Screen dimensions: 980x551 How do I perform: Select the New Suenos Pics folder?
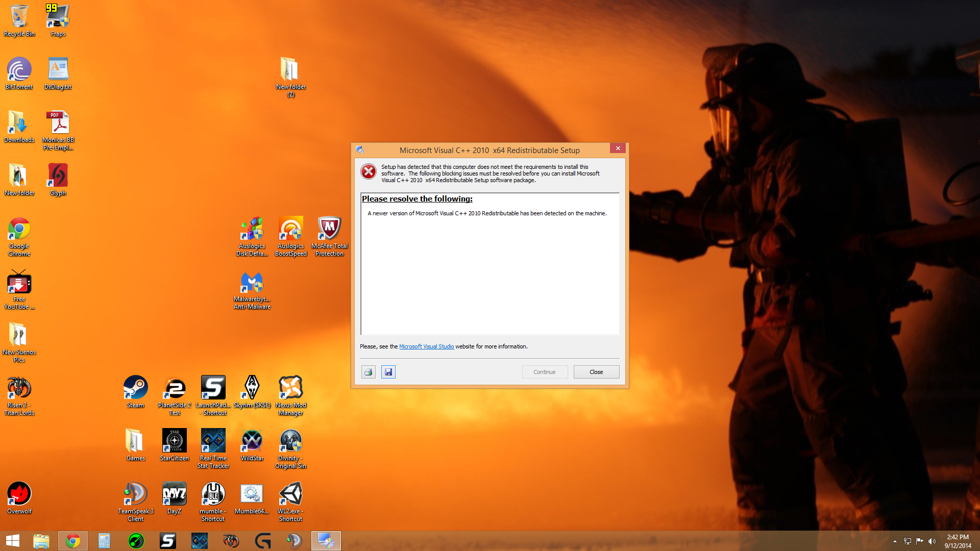point(19,342)
